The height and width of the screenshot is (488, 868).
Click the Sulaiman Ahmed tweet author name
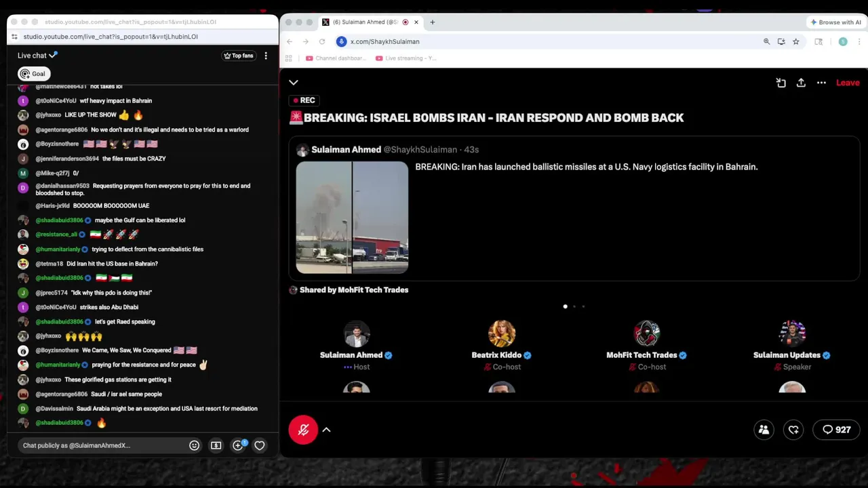click(x=346, y=150)
